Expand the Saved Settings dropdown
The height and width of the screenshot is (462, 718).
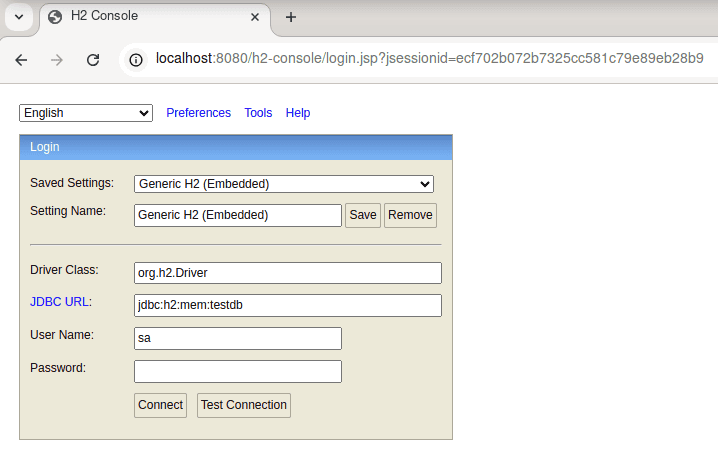coord(284,184)
